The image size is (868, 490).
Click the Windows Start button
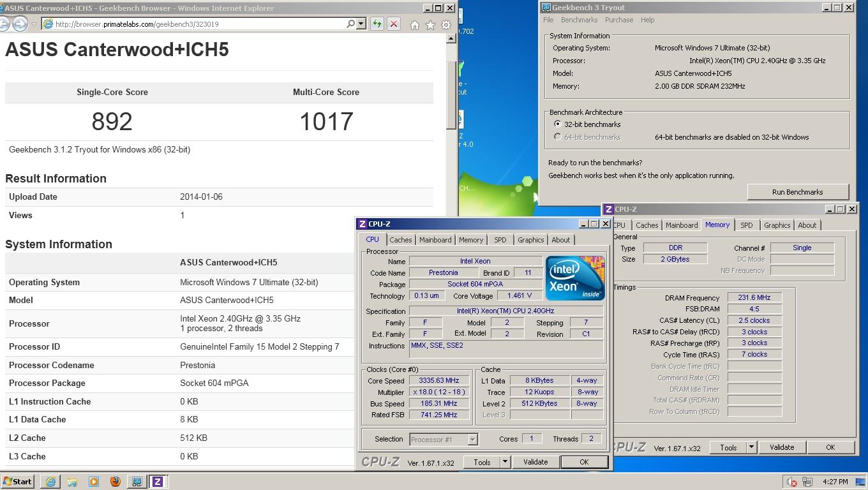point(17,482)
